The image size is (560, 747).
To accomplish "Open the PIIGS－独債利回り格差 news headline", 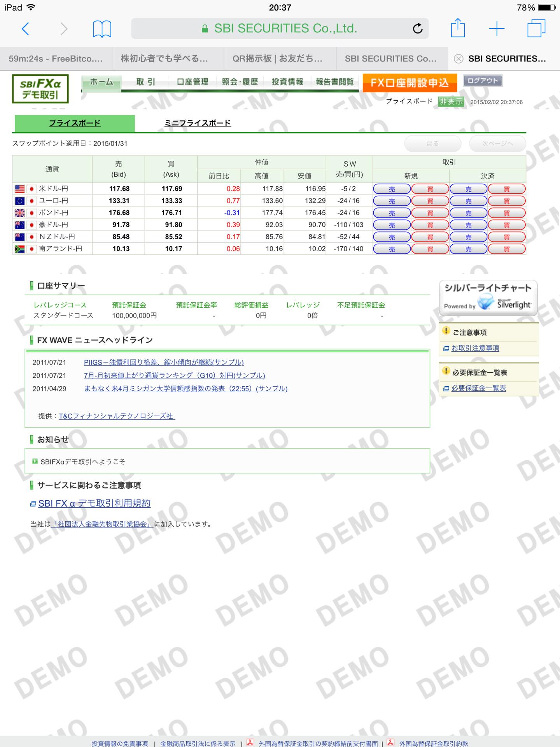I will click(x=164, y=363).
